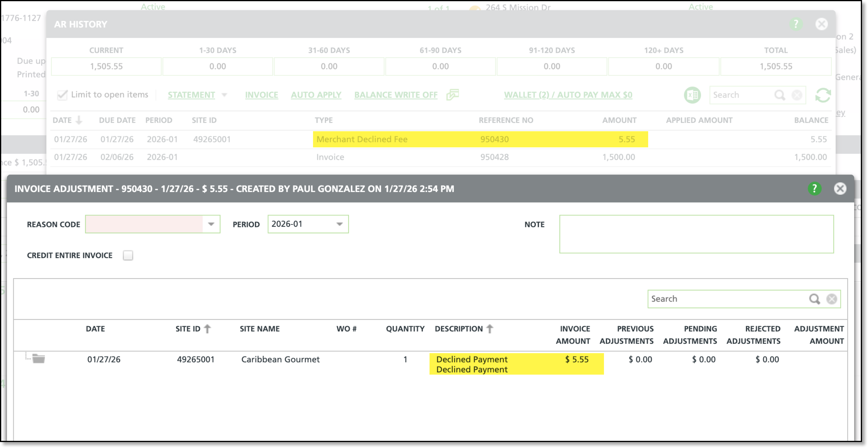Click the folder icon on Caribbean Gourmet row
Screen dimensions: 868x448
click(39, 359)
